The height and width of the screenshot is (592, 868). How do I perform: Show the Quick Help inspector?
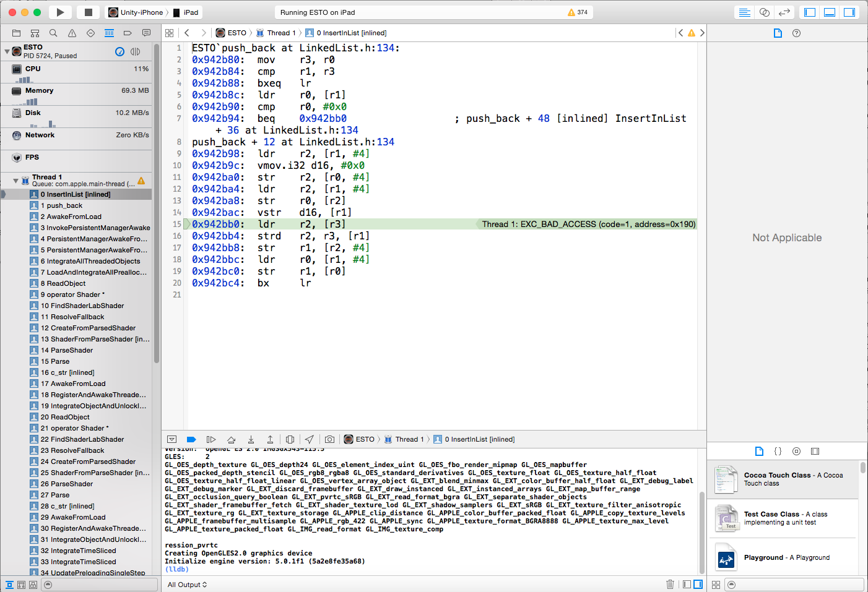(x=796, y=33)
